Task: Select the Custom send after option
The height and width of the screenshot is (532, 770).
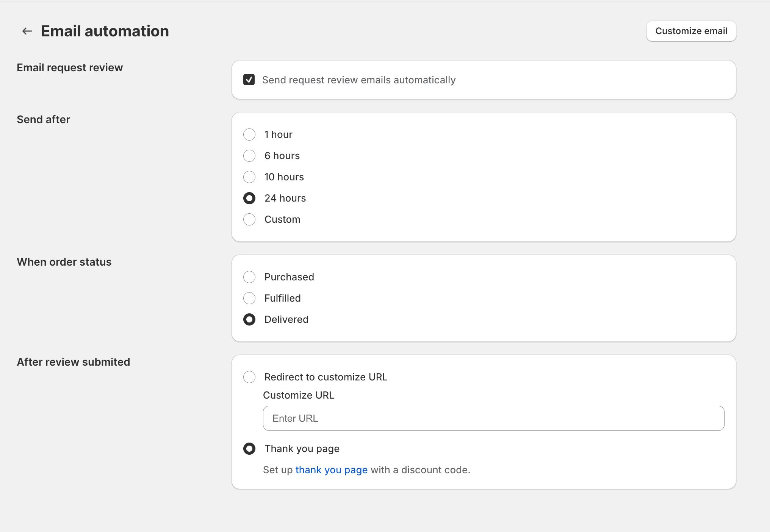Action: pyautogui.click(x=249, y=219)
